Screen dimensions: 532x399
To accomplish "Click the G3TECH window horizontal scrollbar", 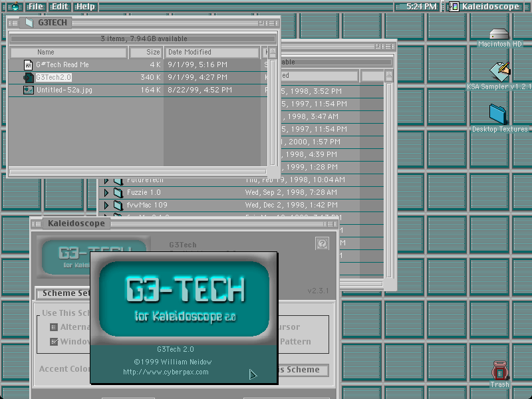I will (138, 172).
